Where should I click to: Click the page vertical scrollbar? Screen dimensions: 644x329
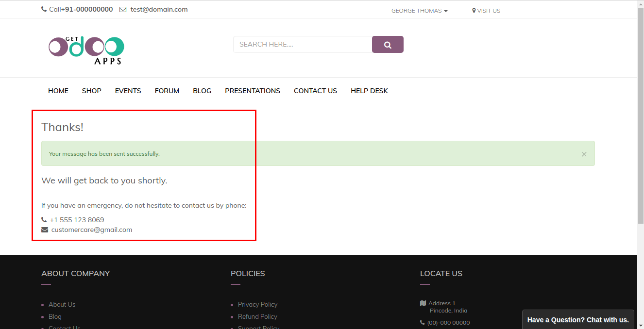click(641, 146)
